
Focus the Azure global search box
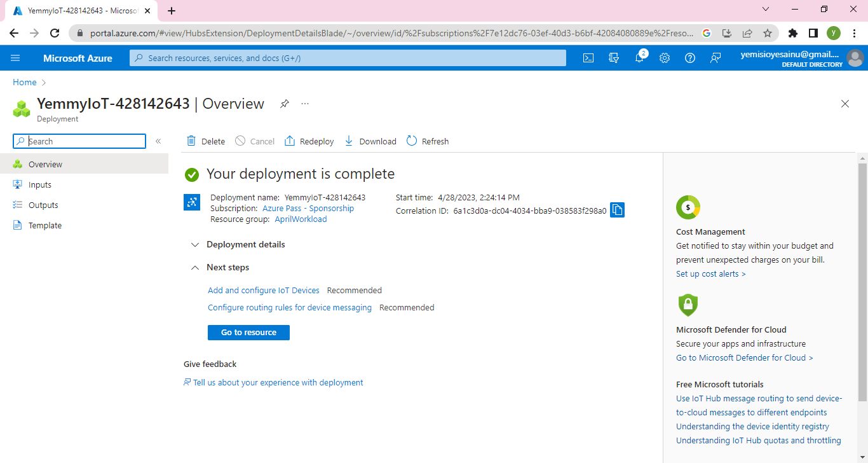point(348,58)
